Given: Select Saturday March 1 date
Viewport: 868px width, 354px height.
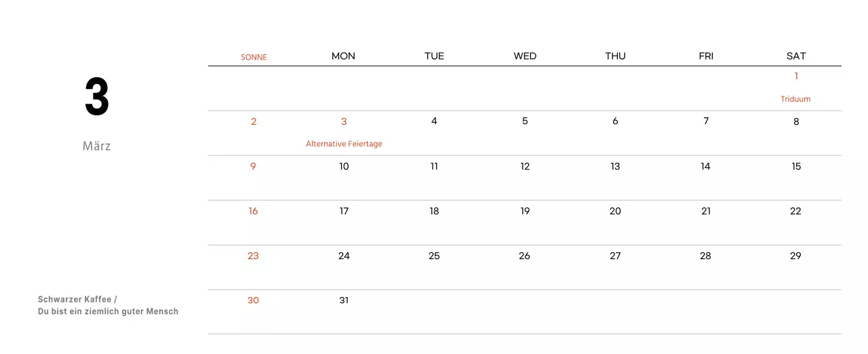Looking at the screenshot, I should (x=796, y=76).
